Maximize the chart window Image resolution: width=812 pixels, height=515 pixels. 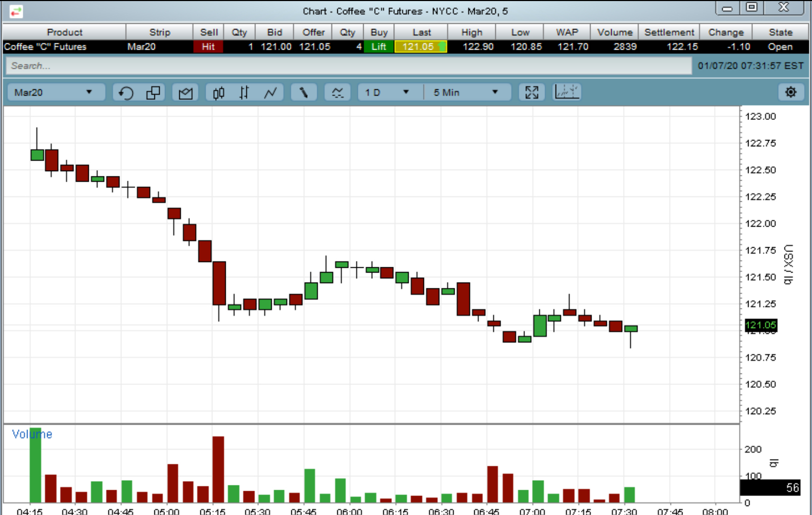tap(751, 7)
